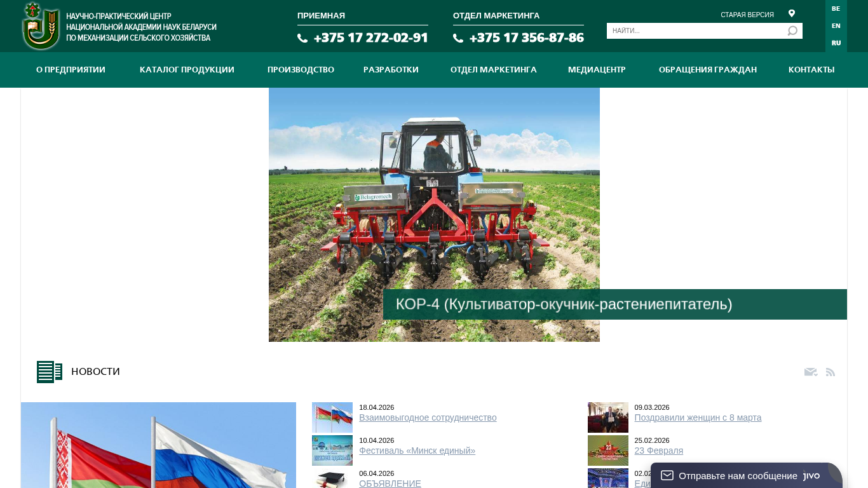Screen dimensions: 868x488
Task: Click the Jivo chat envelope icon
Action: pyautogui.click(x=667, y=475)
